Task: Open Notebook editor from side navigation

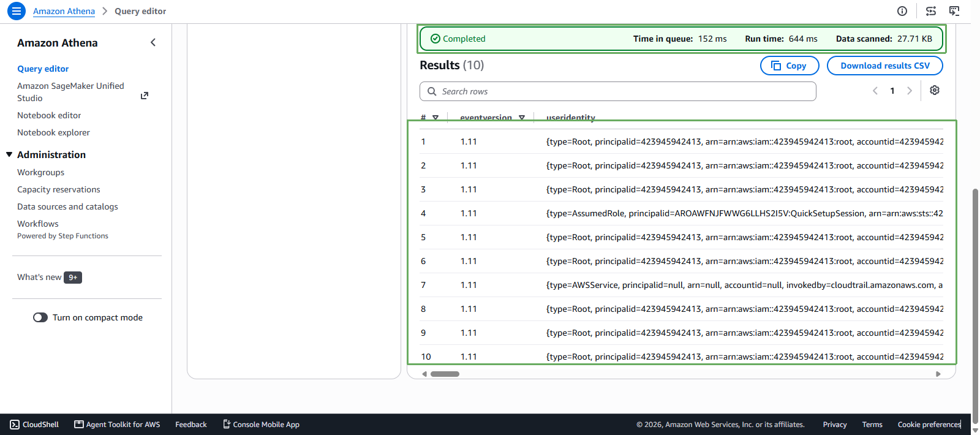Action: coord(49,115)
